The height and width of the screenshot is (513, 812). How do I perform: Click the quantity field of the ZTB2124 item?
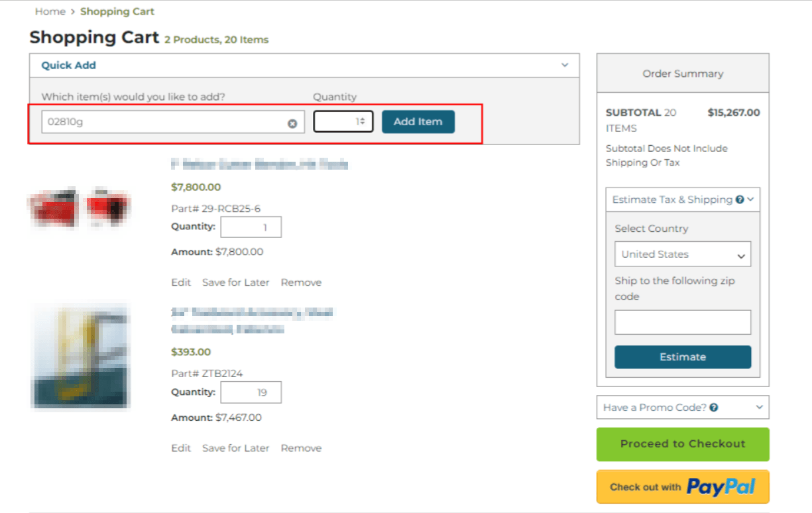tap(251, 392)
